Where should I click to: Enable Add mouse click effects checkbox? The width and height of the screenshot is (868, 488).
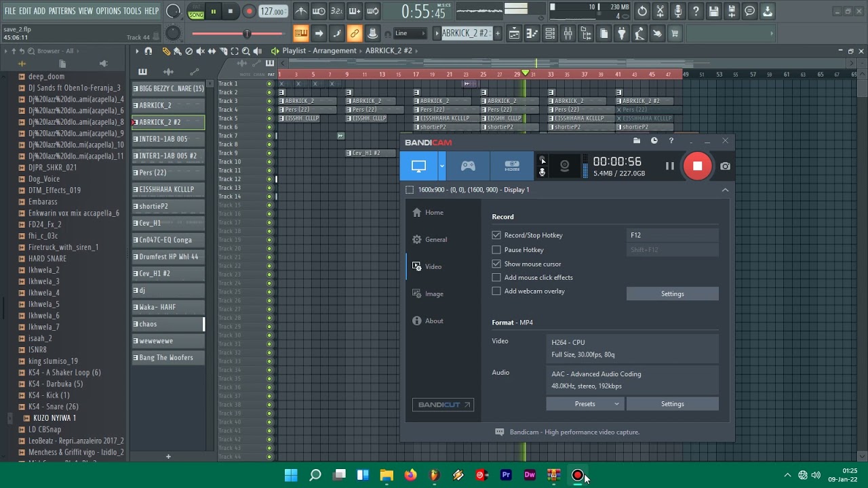(x=496, y=277)
